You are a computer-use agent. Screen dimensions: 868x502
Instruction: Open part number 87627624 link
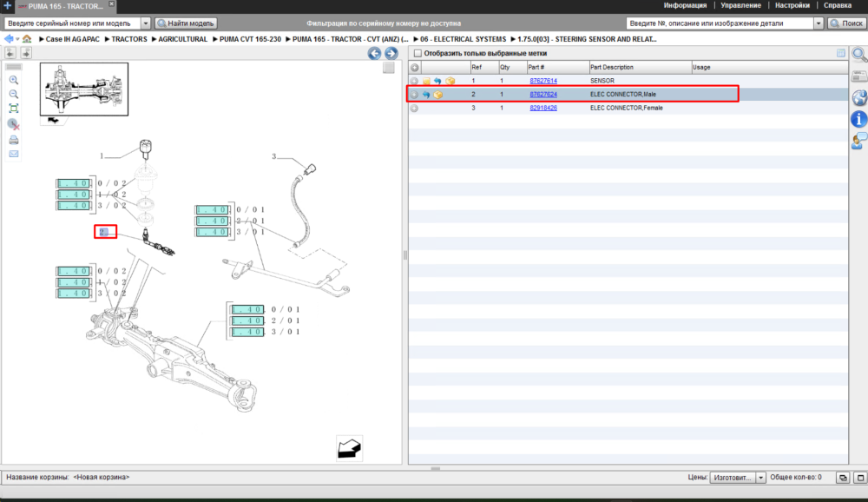543,95
